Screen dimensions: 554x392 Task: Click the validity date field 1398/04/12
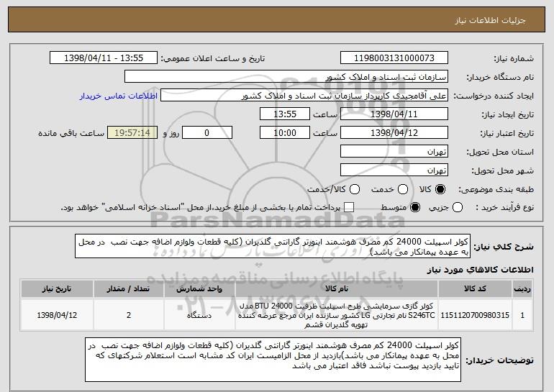tap(394, 133)
